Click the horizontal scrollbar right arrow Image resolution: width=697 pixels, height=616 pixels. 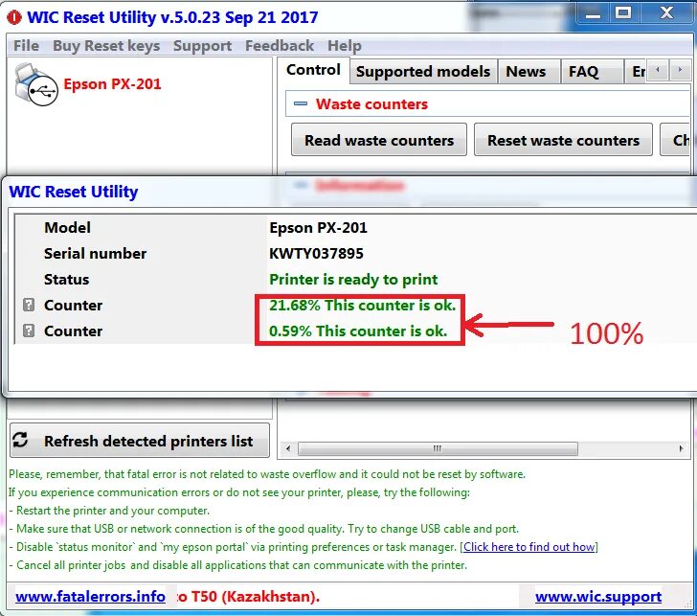tap(681, 448)
